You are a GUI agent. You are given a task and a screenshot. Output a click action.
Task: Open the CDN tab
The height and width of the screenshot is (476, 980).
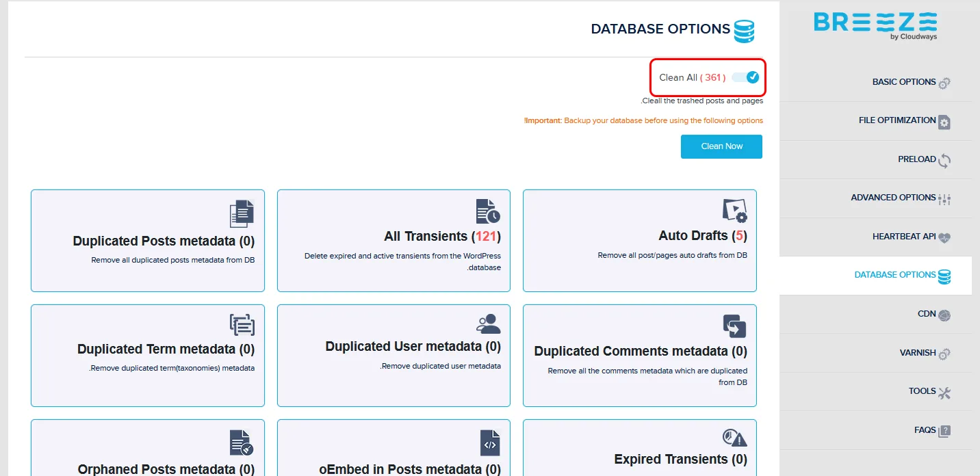(876, 315)
